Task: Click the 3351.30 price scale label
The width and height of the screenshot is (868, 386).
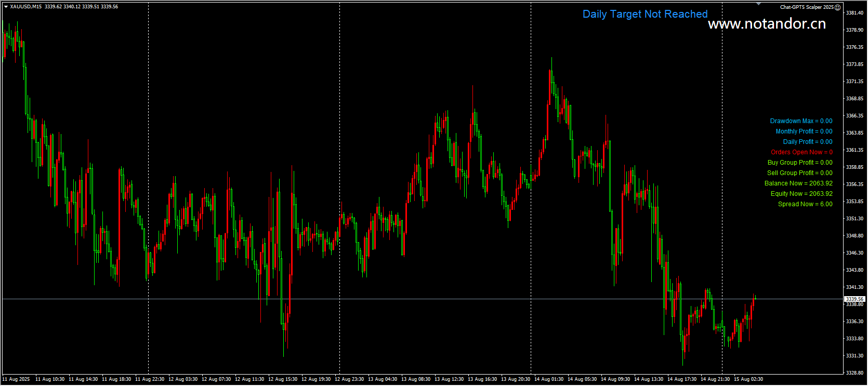Action: coord(855,219)
